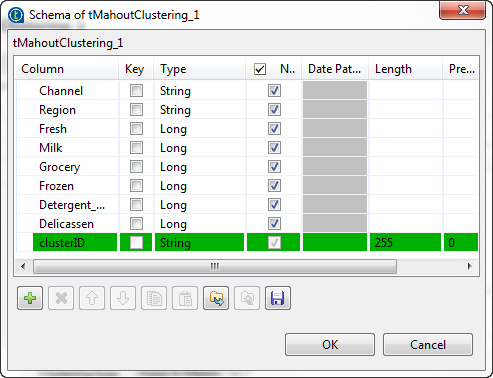
Task: Open Type cell Long for Grocery
Action: point(199,167)
